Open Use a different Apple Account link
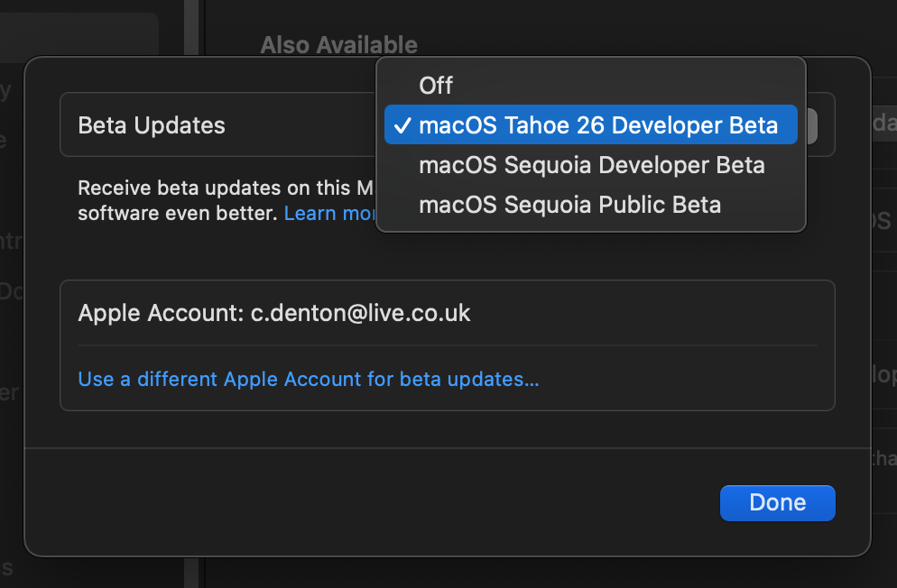 coord(309,379)
